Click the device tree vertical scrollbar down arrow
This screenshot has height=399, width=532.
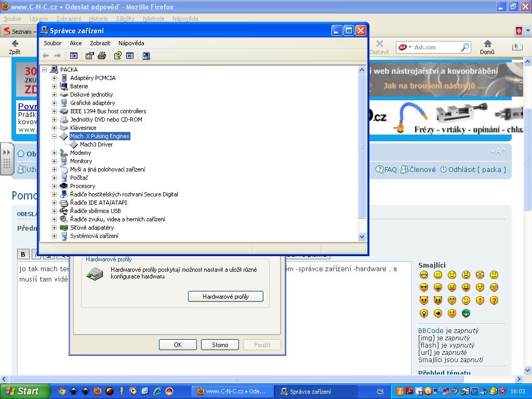click(x=362, y=236)
